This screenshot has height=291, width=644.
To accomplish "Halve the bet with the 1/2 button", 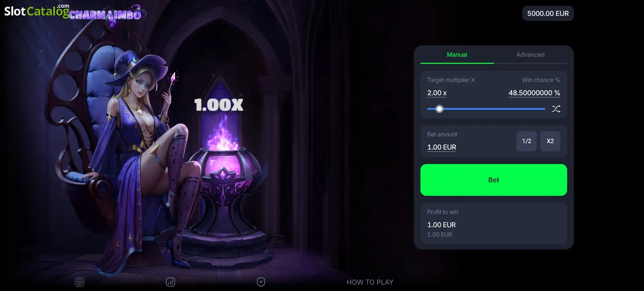I will (x=527, y=141).
